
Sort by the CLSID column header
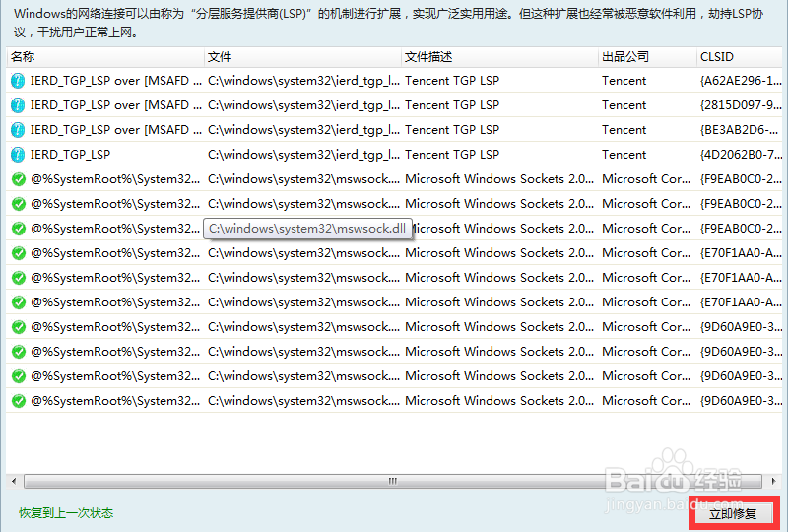pos(740,57)
